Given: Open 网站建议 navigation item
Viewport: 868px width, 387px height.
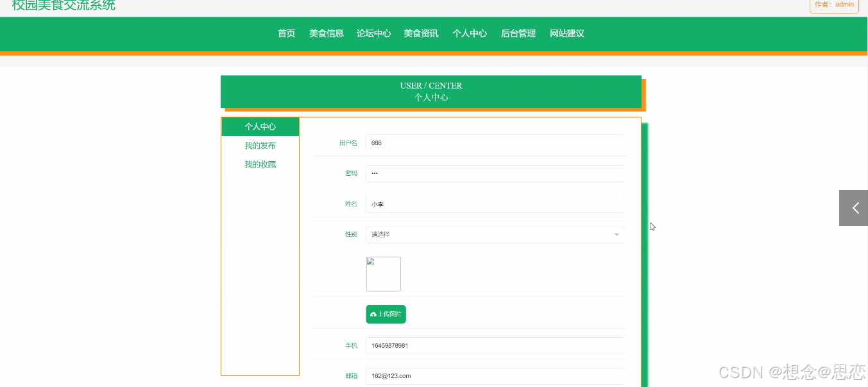Looking at the screenshot, I should 567,33.
